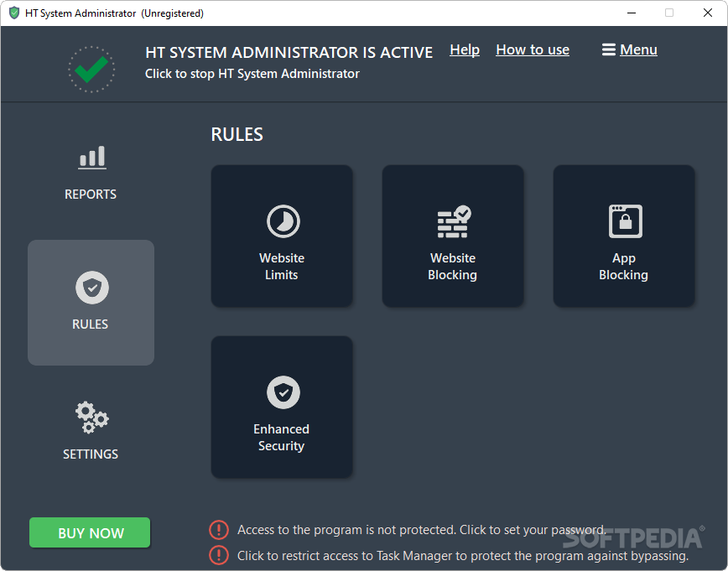Image resolution: width=728 pixels, height=571 pixels.
Task: Open the How to use link
Action: [533, 49]
